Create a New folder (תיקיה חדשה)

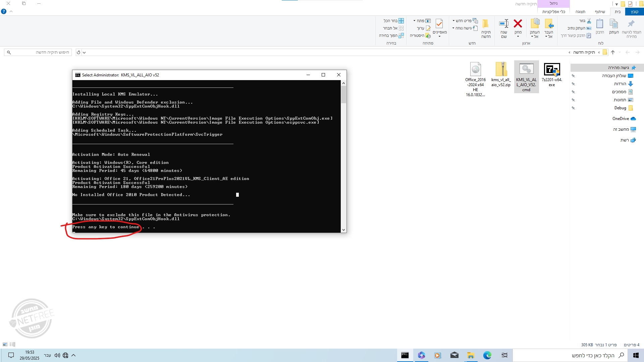point(486,28)
